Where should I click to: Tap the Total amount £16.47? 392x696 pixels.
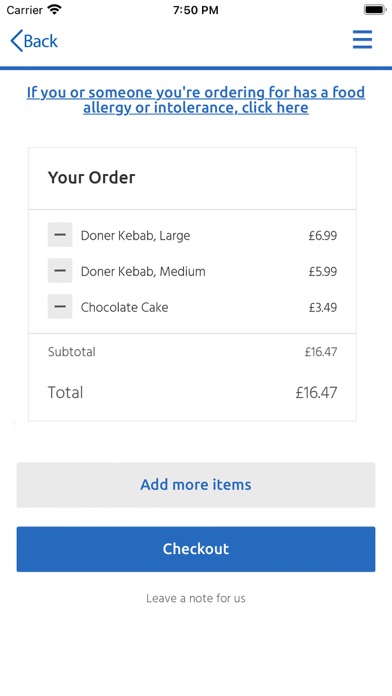coord(317,392)
